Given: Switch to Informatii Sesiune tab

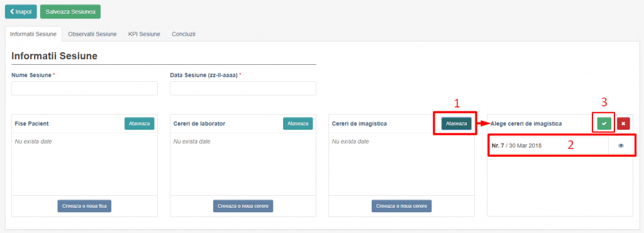Looking at the screenshot, I should click(33, 34).
